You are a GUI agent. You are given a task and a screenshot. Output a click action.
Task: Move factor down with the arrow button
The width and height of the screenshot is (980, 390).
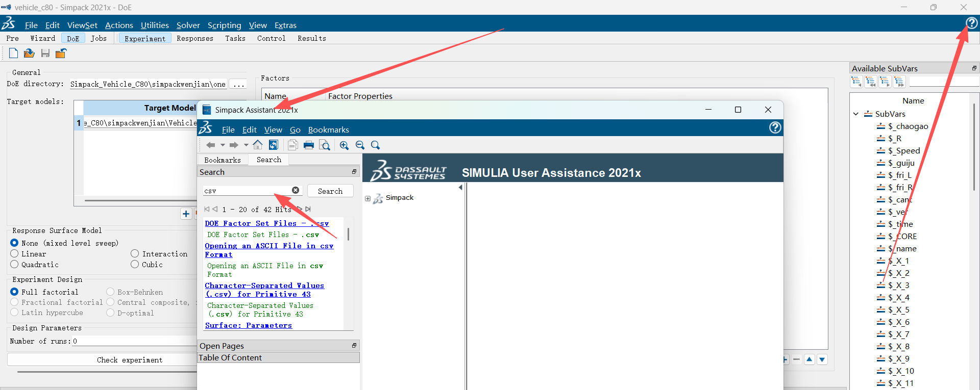coord(822,359)
